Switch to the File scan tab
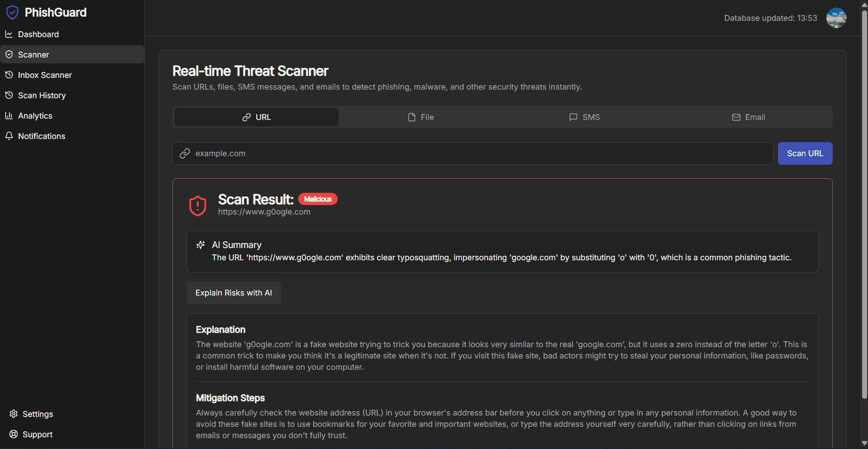The width and height of the screenshot is (868, 449). point(421,117)
